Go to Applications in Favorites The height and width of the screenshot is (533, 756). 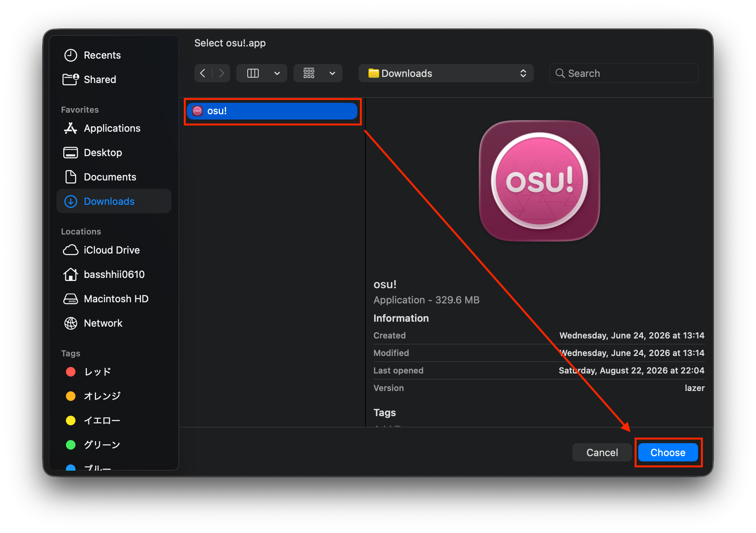point(114,128)
